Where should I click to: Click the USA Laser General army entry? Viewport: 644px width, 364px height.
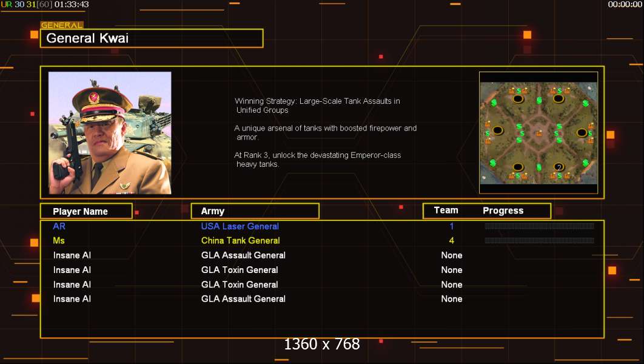tap(240, 226)
